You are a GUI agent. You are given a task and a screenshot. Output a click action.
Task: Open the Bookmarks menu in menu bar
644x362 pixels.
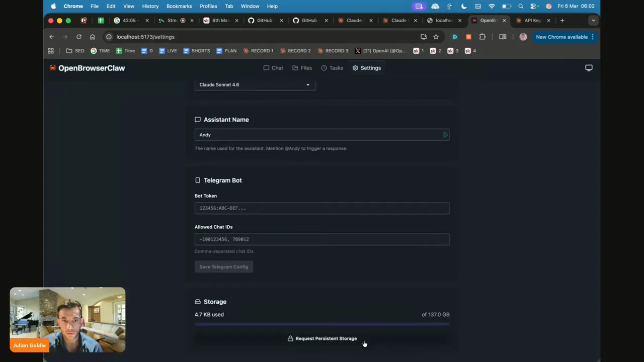(179, 6)
